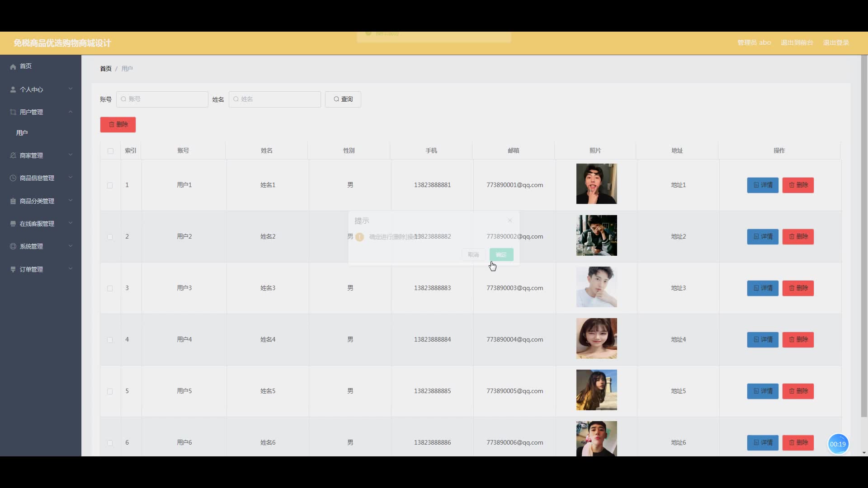Image resolution: width=868 pixels, height=488 pixels.
Task: Check the checkbox for row 用户5
Action: (110, 391)
